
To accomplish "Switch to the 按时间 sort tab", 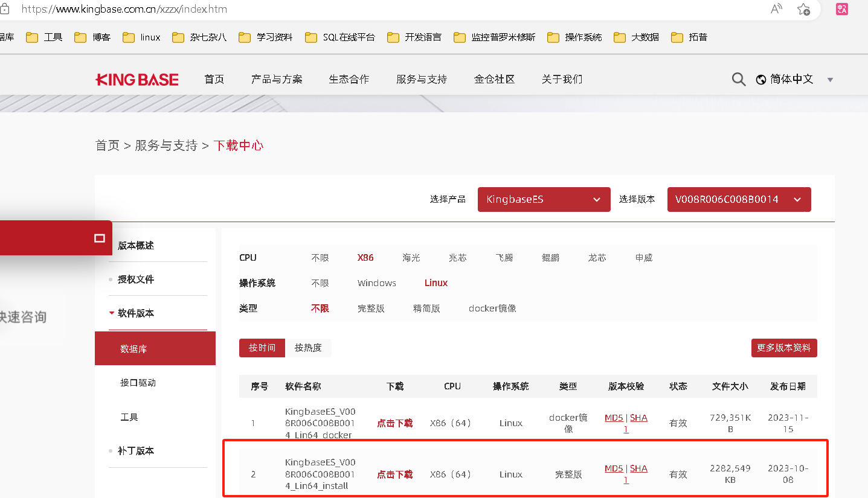I will pos(262,348).
